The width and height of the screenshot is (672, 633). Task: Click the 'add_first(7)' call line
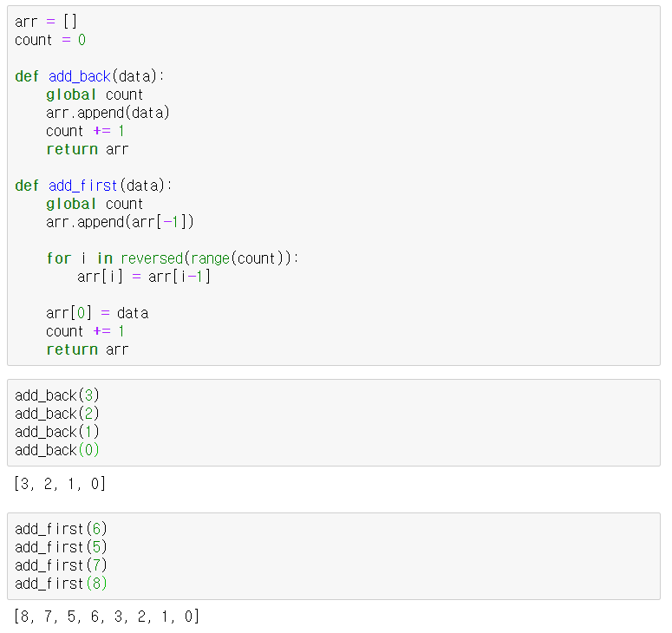pyautogui.click(x=61, y=565)
